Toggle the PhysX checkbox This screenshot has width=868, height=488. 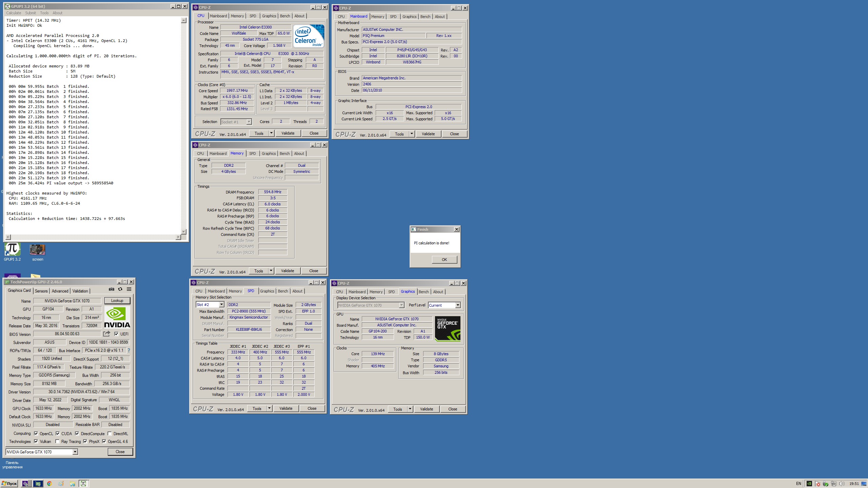85,441
